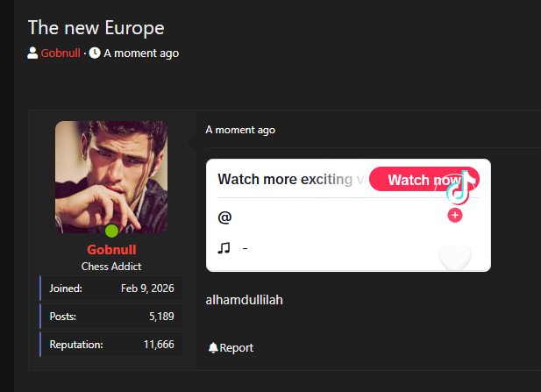Viewport: 541px width, 392px height.
Task: Click the pink plus follow icon
Action: pyautogui.click(x=455, y=216)
